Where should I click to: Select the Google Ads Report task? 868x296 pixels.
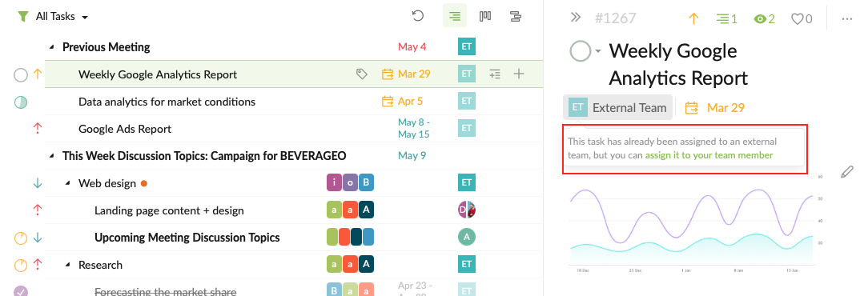click(x=125, y=129)
